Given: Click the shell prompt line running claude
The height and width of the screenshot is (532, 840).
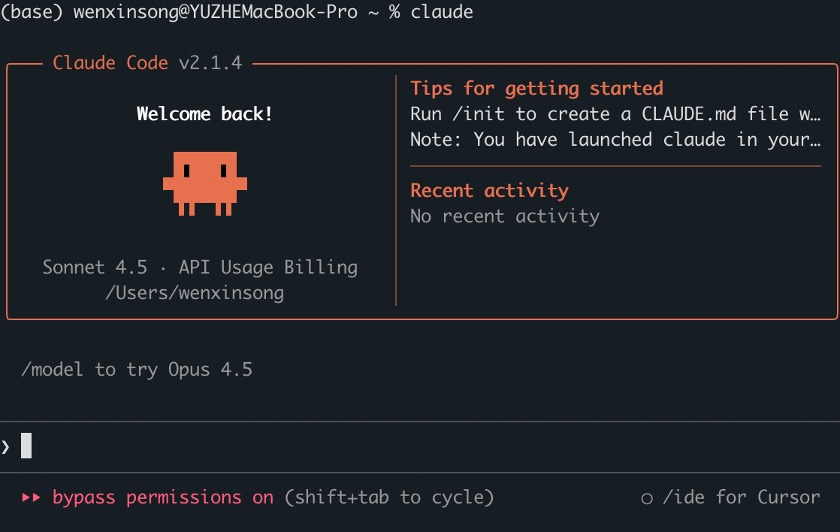Looking at the screenshot, I should [237, 12].
